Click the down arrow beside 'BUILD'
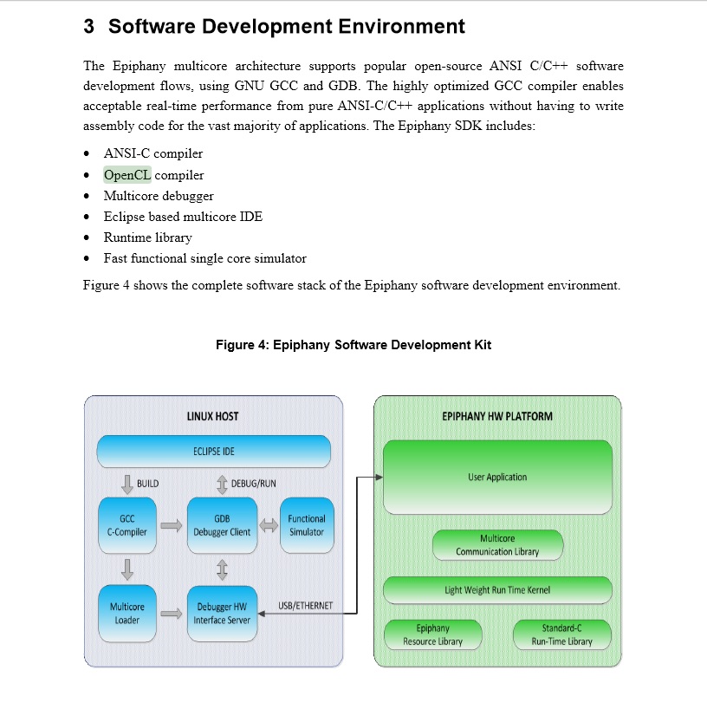Screen dimensions: 707x728 pyautogui.click(x=127, y=484)
